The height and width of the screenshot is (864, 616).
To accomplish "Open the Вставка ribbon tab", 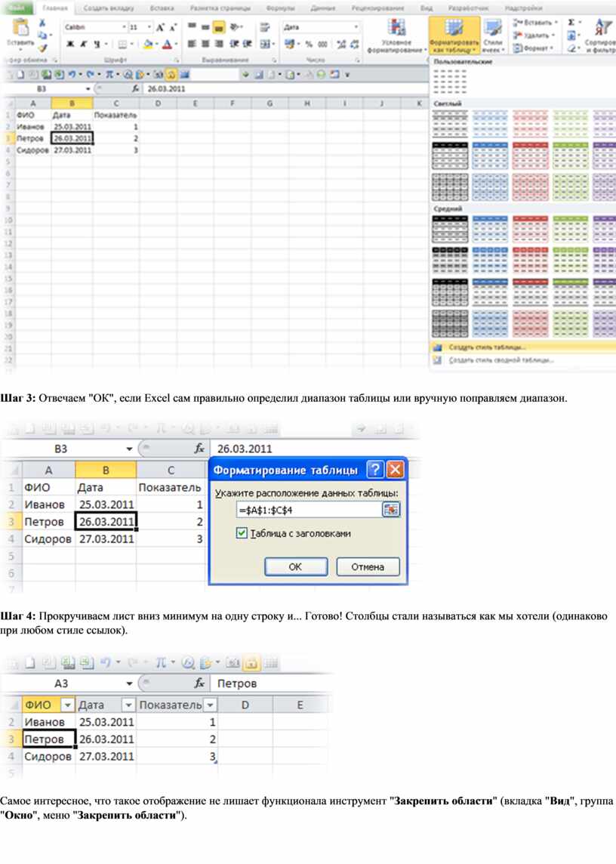I will click(x=162, y=8).
